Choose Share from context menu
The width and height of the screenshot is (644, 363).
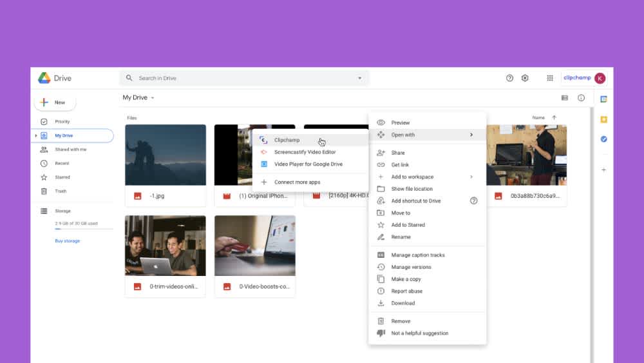(x=427, y=153)
